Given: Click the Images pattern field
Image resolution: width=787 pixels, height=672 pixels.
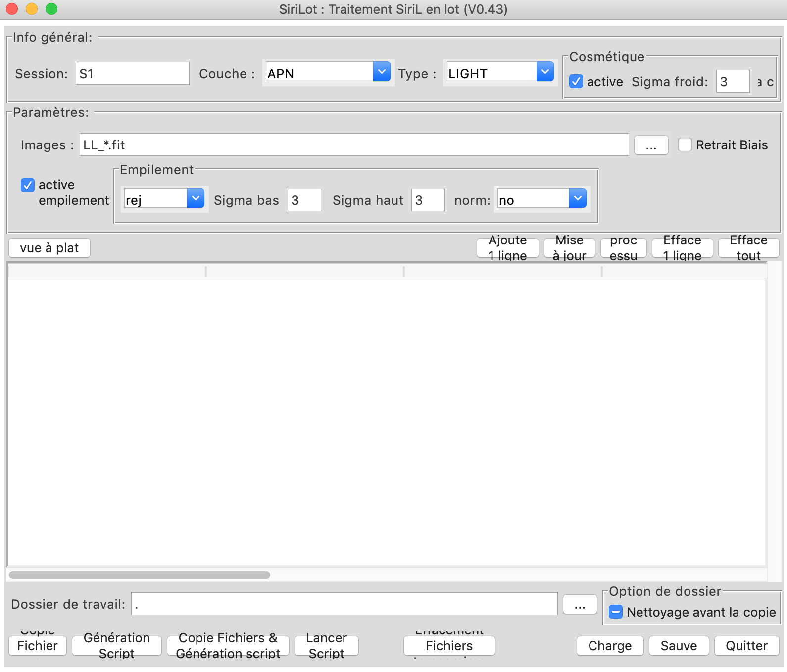Looking at the screenshot, I should [x=354, y=144].
